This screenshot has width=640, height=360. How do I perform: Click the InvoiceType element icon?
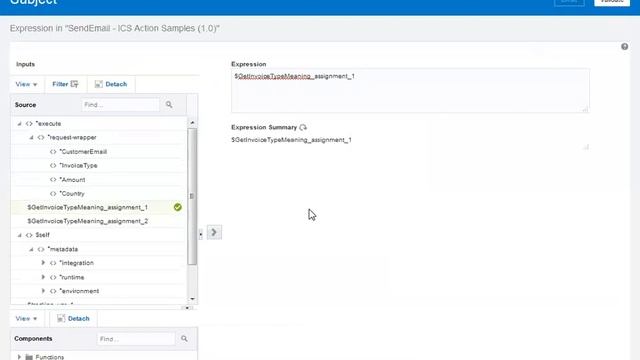[x=53, y=166]
